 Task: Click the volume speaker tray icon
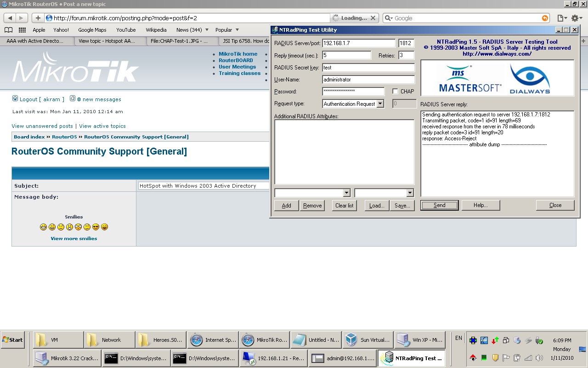click(539, 357)
